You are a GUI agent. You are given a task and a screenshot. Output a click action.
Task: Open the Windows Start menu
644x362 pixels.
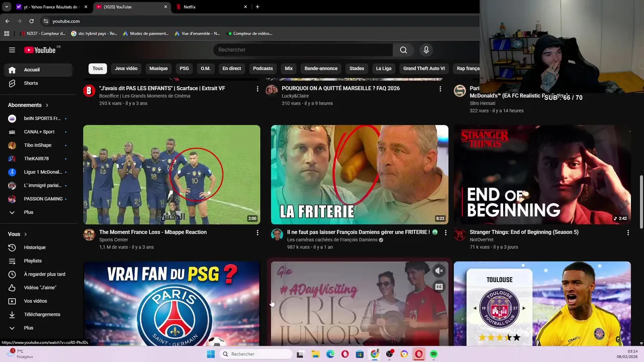pyautogui.click(x=211, y=354)
